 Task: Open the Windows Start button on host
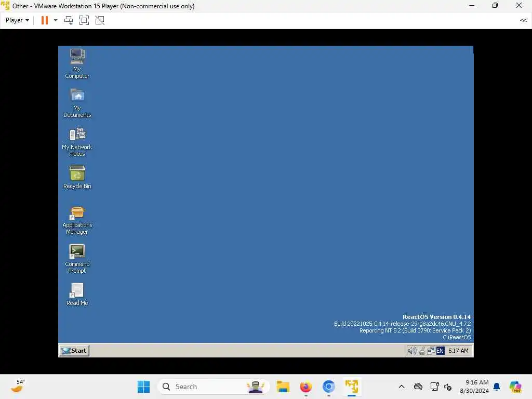[143, 387]
